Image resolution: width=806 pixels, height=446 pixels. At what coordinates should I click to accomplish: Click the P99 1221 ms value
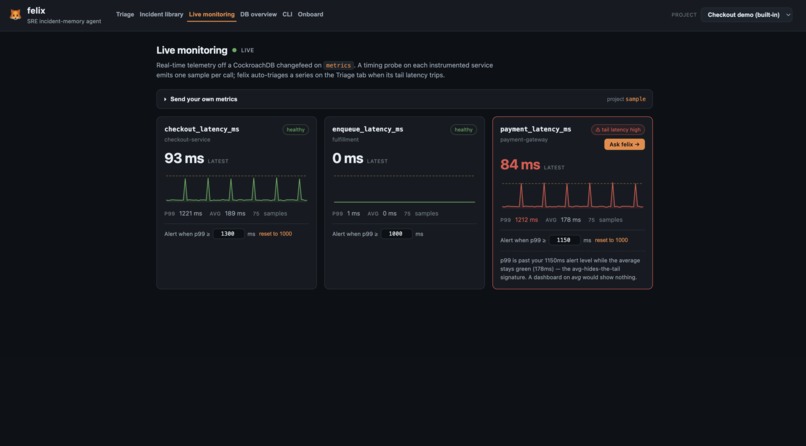[191, 213]
